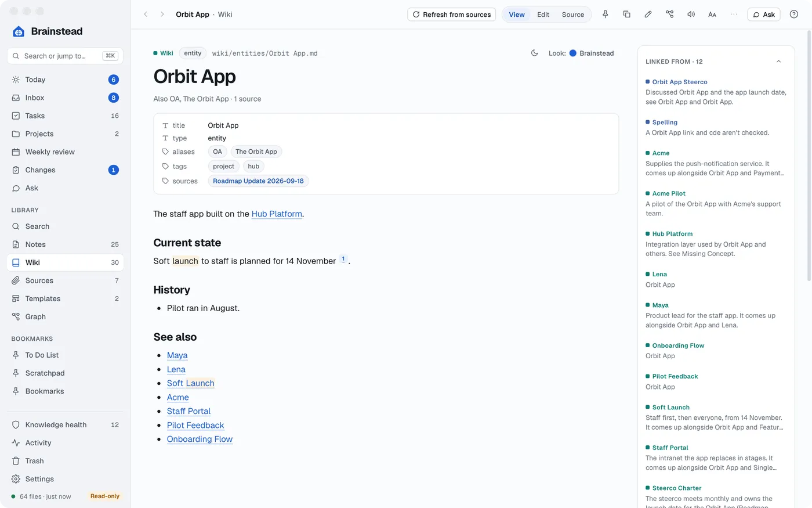Click the help question mark icon
812x508 pixels.
793,15
